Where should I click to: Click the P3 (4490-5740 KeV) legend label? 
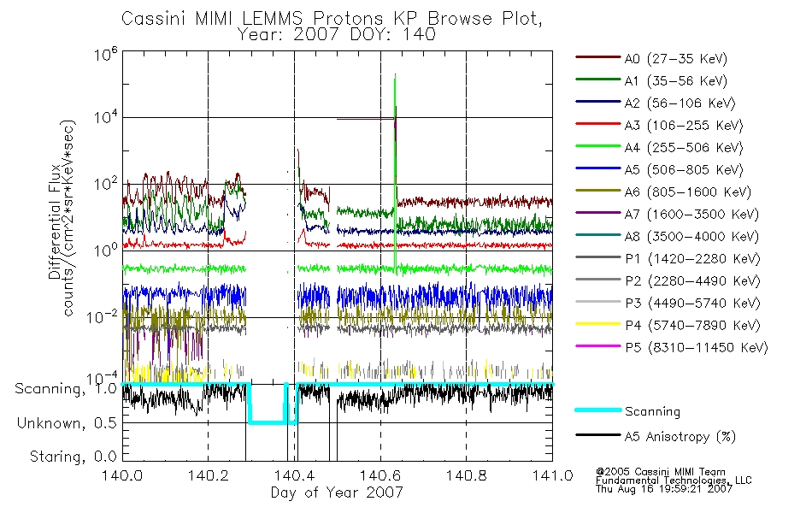point(692,304)
